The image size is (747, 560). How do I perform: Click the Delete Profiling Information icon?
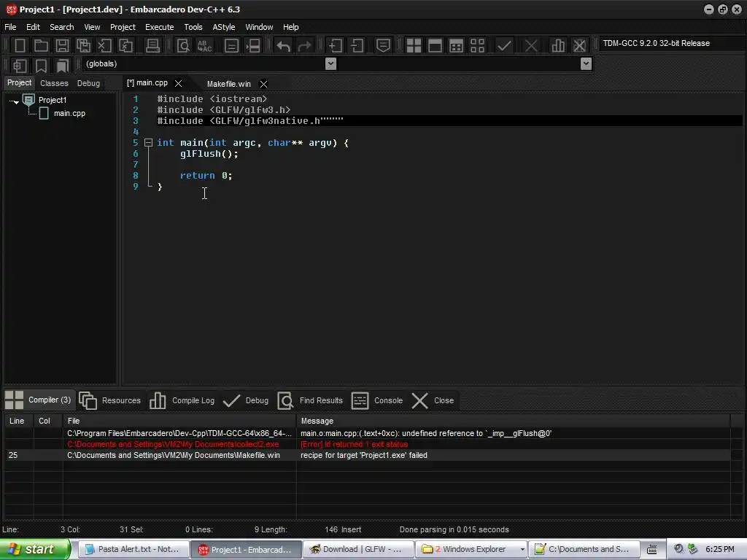click(579, 46)
